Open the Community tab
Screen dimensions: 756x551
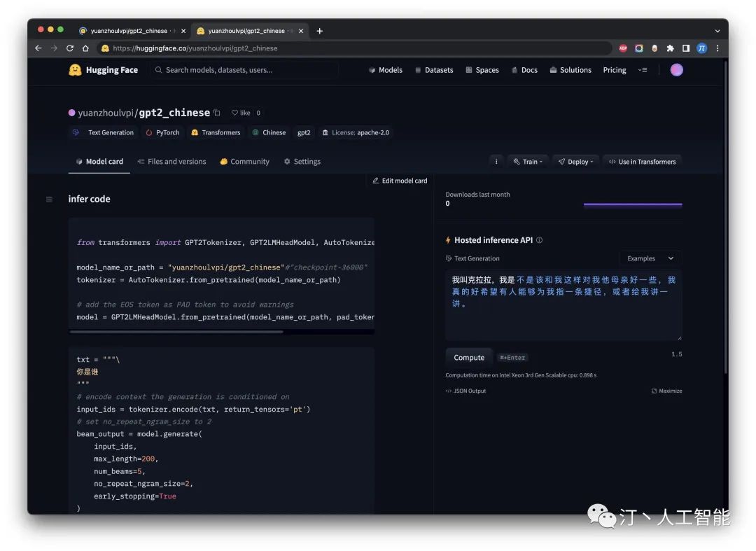tap(244, 162)
